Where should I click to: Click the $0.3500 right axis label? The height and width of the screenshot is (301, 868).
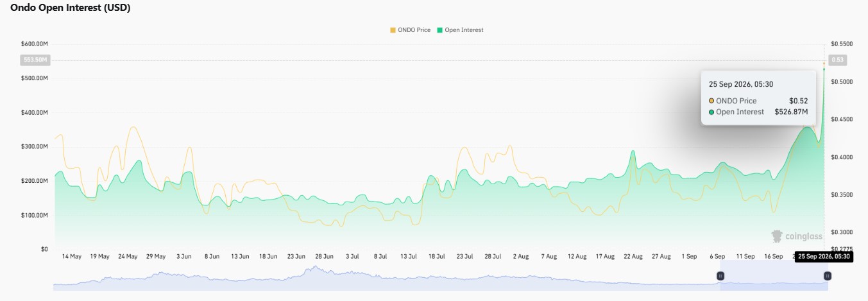click(x=842, y=194)
